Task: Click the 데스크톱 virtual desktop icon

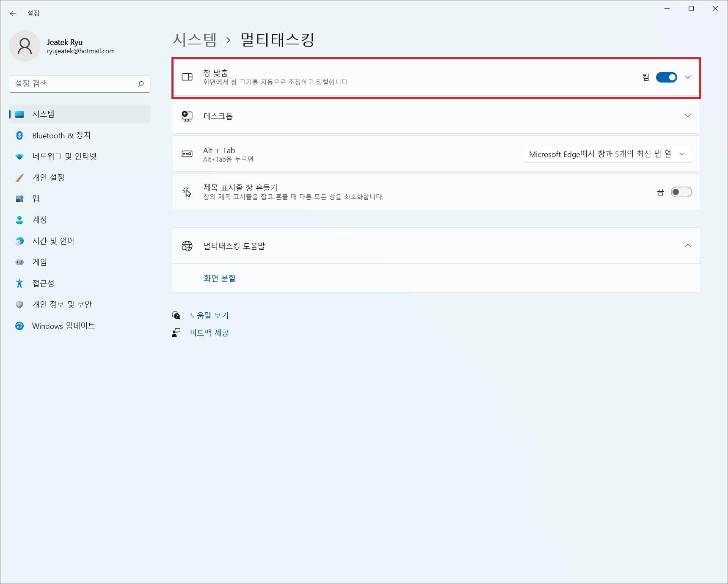Action: click(187, 116)
